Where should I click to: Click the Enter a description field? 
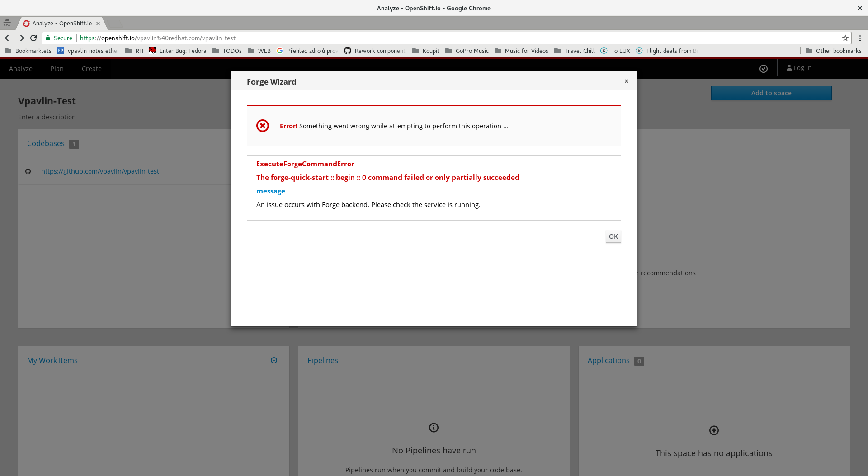(x=47, y=117)
